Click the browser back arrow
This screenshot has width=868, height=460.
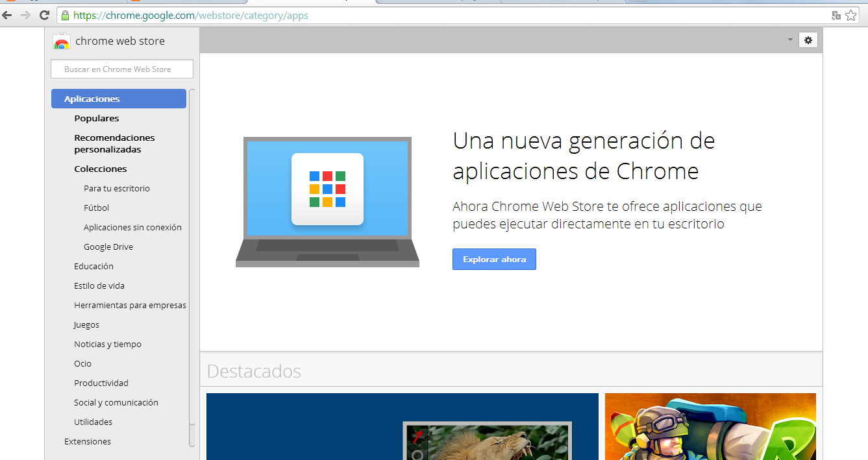pos(8,15)
